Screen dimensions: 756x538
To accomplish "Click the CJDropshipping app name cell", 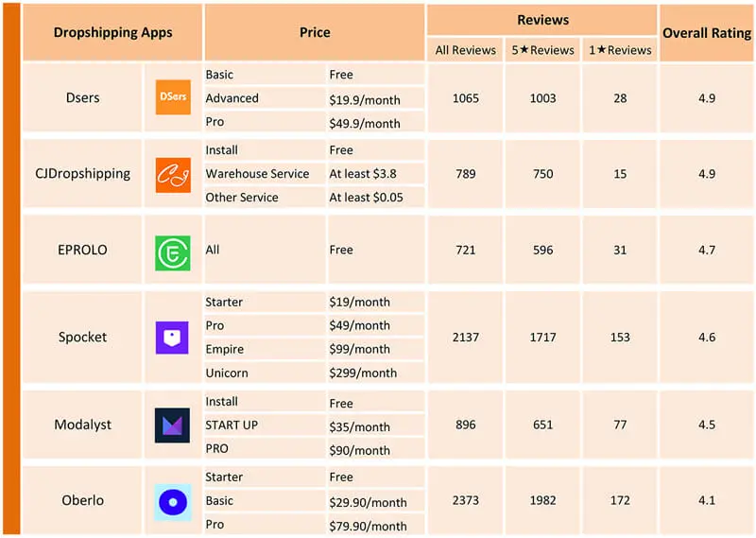I will coord(83,173).
